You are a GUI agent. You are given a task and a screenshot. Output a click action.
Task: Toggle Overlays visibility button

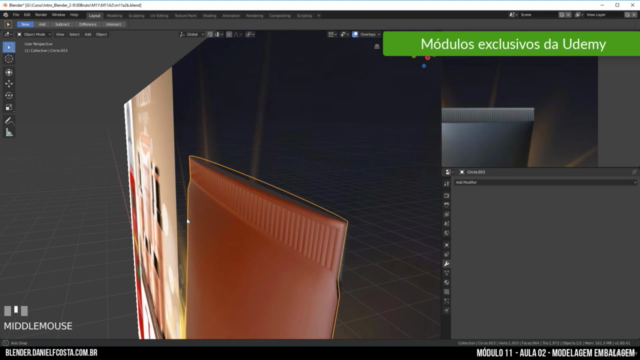(x=355, y=35)
